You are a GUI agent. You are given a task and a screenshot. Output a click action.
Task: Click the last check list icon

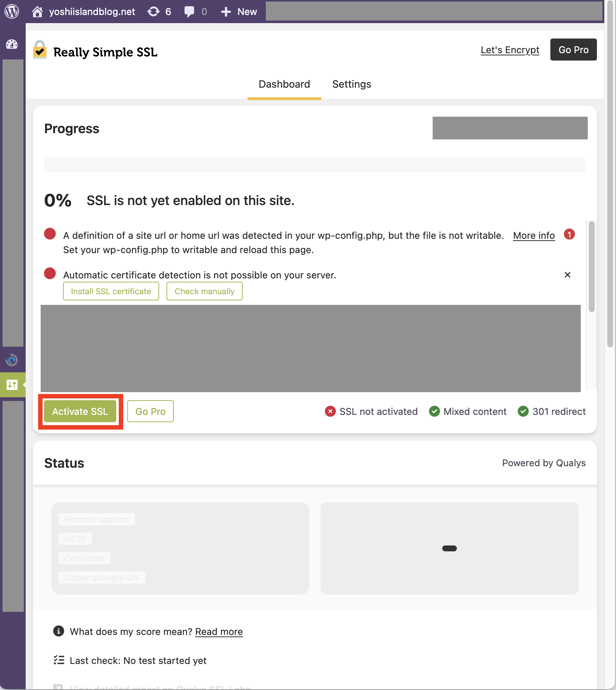59,660
